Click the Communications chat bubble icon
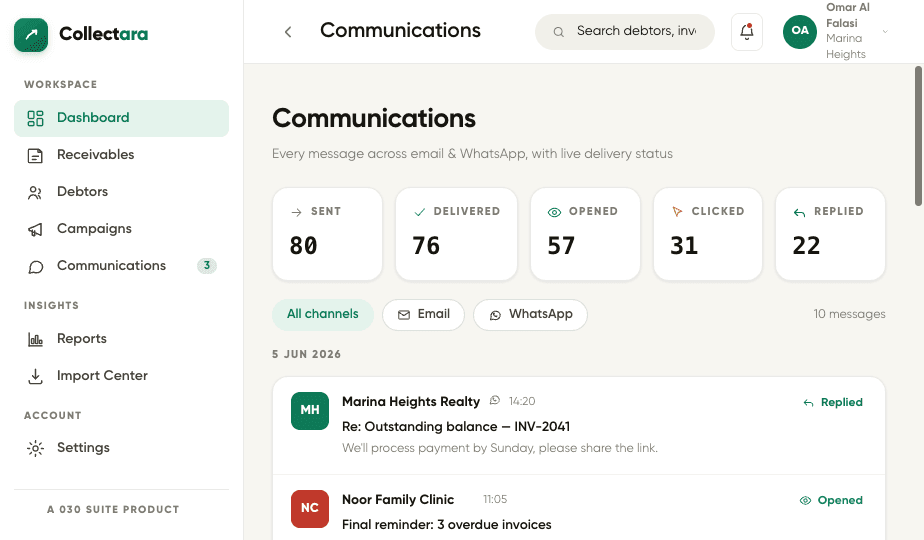 tap(35, 267)
